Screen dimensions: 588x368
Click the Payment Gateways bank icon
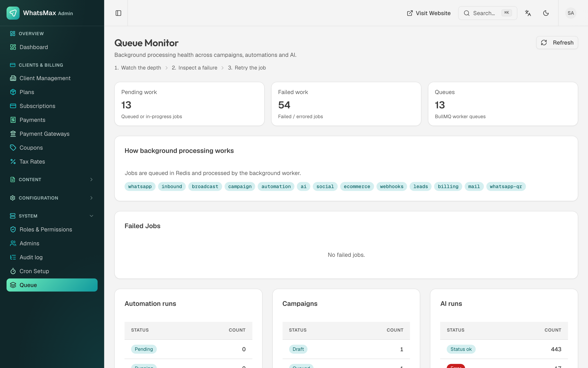[13, 134]
